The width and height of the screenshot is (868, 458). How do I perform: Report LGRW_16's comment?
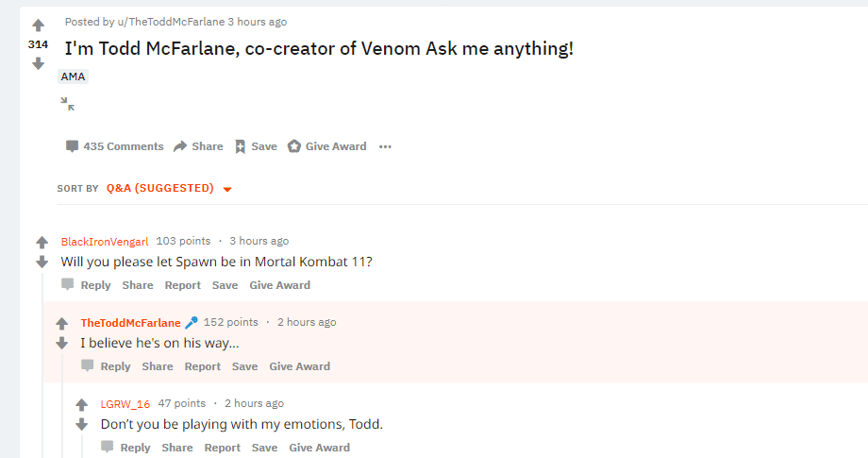223,448
